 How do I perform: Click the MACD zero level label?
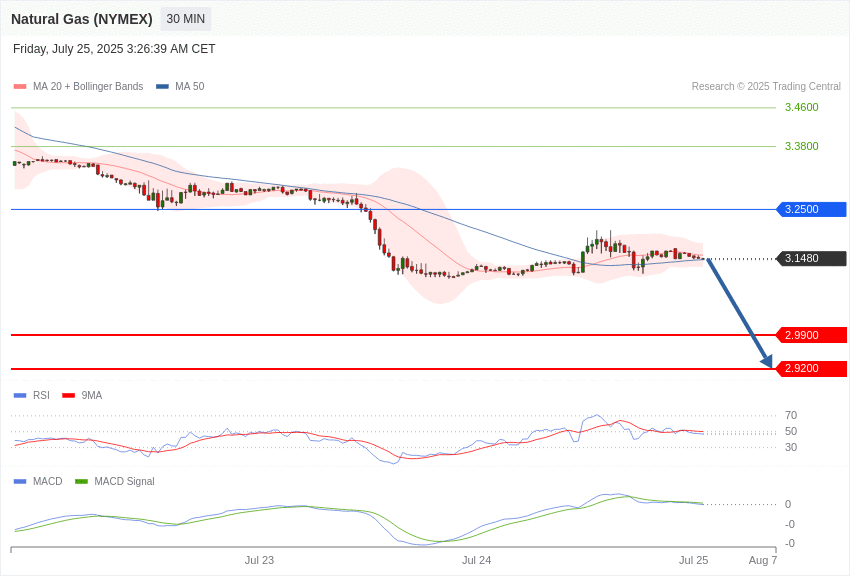coord(788,504)
